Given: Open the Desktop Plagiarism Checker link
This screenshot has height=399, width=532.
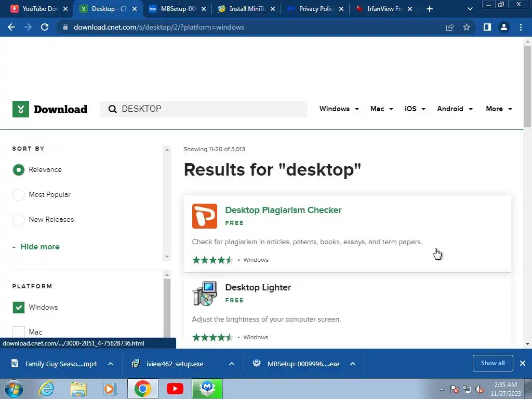Looking at the screenshot, I should pos(283,210).
